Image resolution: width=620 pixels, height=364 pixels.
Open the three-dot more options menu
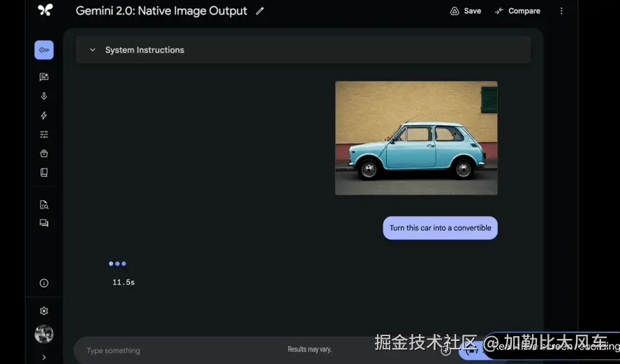(x=561, y=11)
